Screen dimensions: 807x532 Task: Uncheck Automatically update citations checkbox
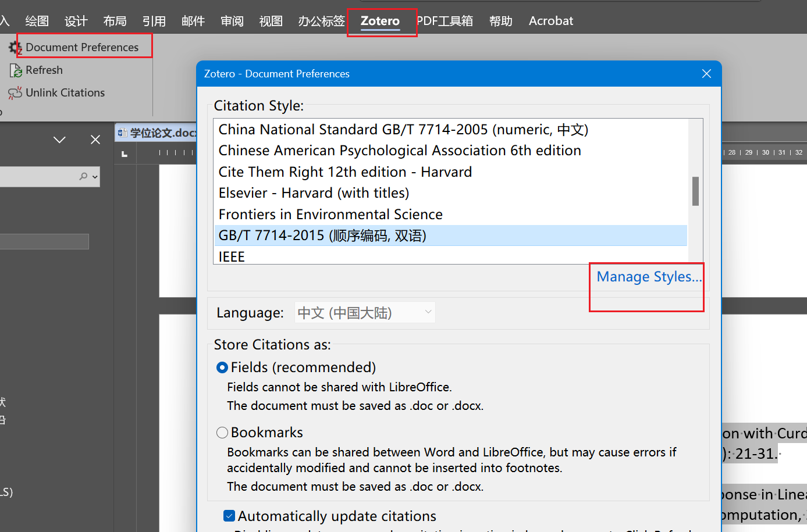coord(229,516)
